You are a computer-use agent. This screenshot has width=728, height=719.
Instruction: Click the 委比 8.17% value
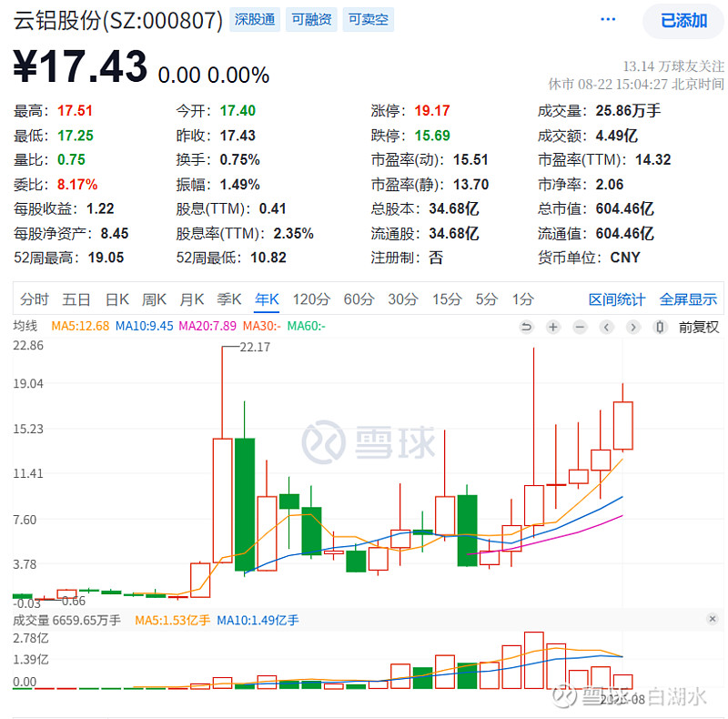click(x=77, y=185)
